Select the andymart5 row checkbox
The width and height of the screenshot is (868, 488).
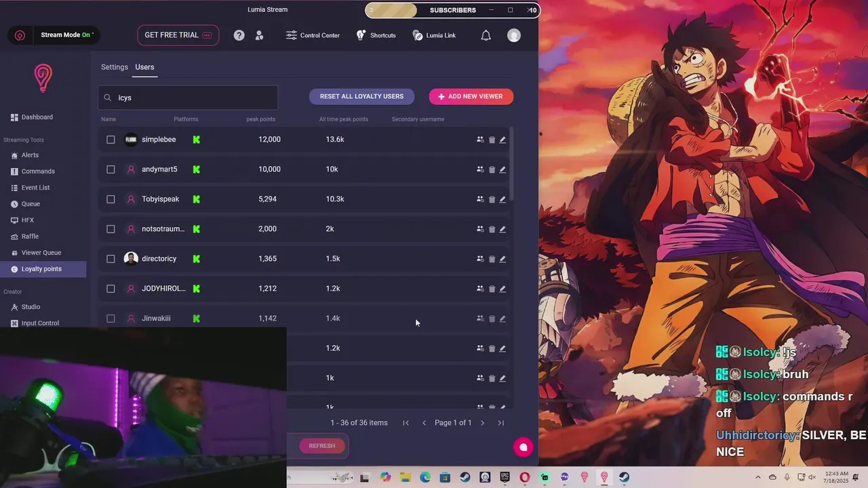(111, 169)
